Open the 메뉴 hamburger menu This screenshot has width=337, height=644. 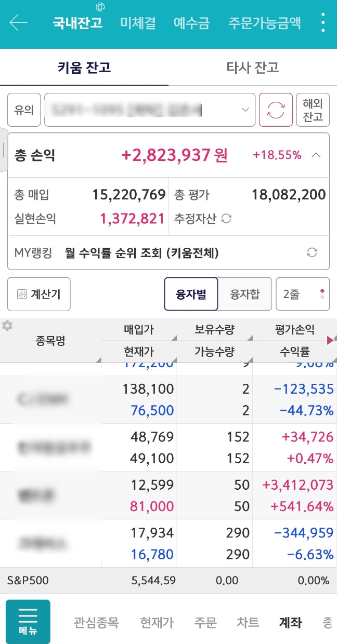[28, 622]
